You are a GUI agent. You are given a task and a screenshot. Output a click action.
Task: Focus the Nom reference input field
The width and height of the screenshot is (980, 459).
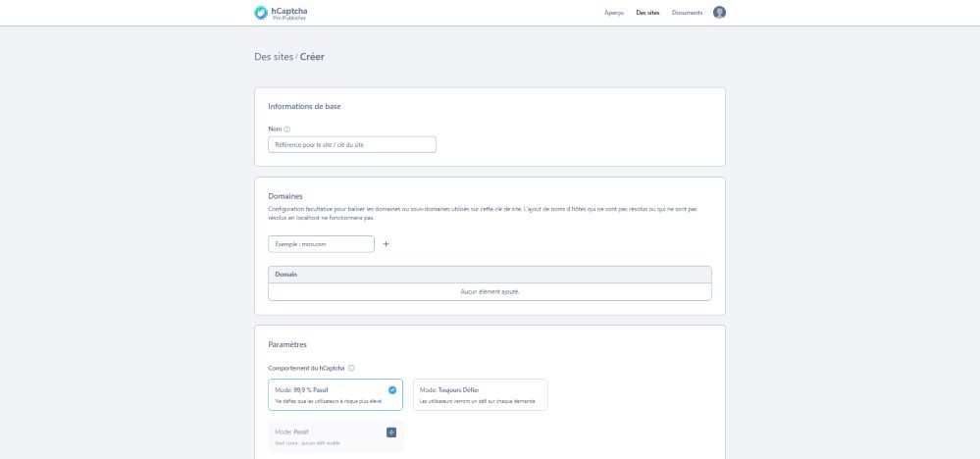click(352, 145)
